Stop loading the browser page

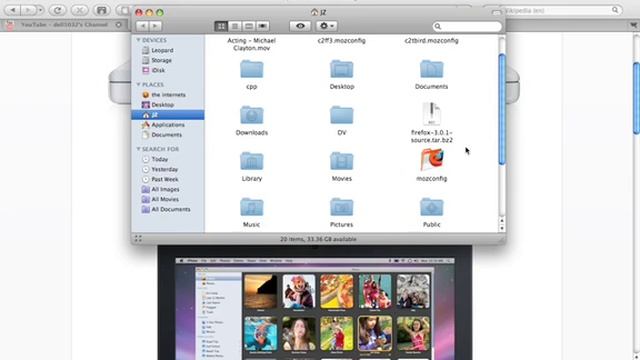[x=80, y=10]
